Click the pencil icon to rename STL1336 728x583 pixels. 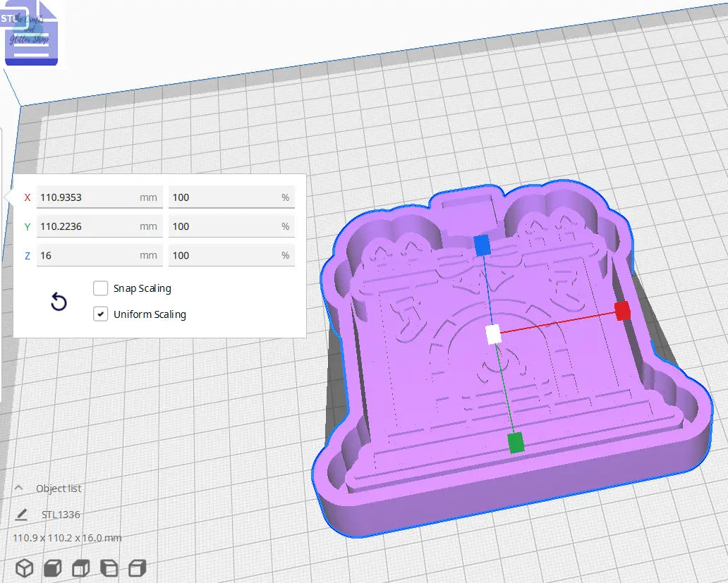(x=21, y=515)
